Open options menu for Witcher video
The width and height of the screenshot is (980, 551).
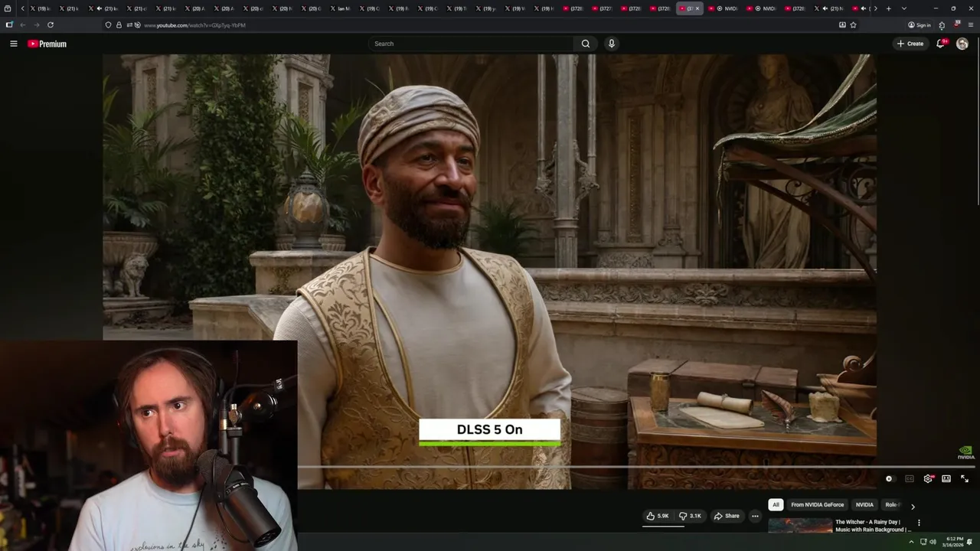pyautogui.click(x=919, y=523)
